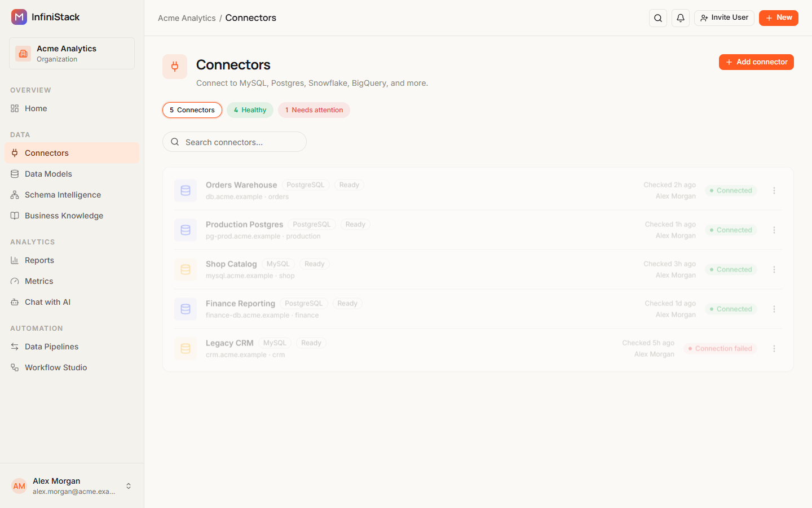Click the Data Models database icon
812x508 pixels.
[15, 174]
